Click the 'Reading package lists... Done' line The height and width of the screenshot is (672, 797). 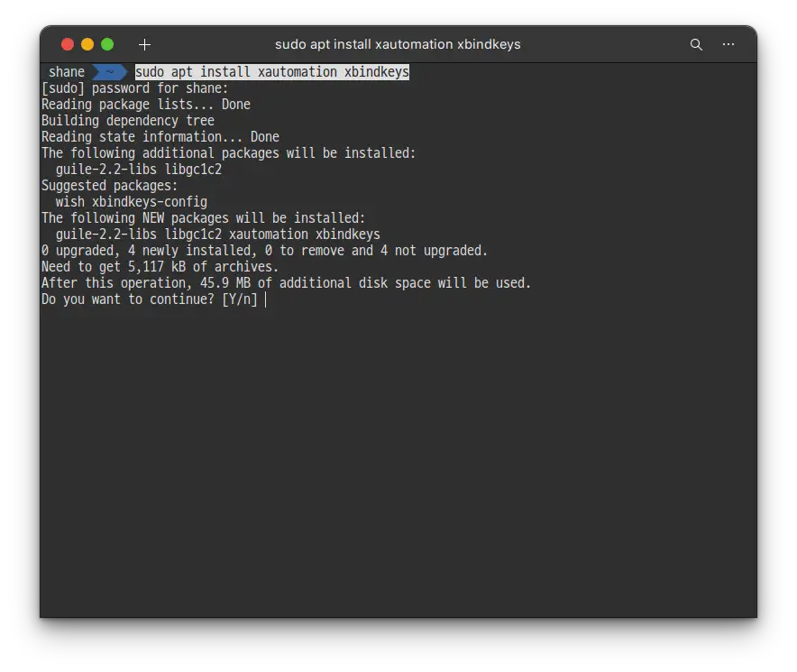tap(146, 105)
